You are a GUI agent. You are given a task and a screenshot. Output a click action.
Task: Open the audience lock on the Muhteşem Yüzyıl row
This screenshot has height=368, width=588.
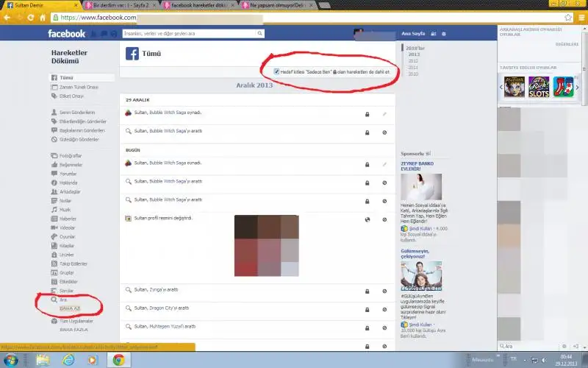pos(367,328)
